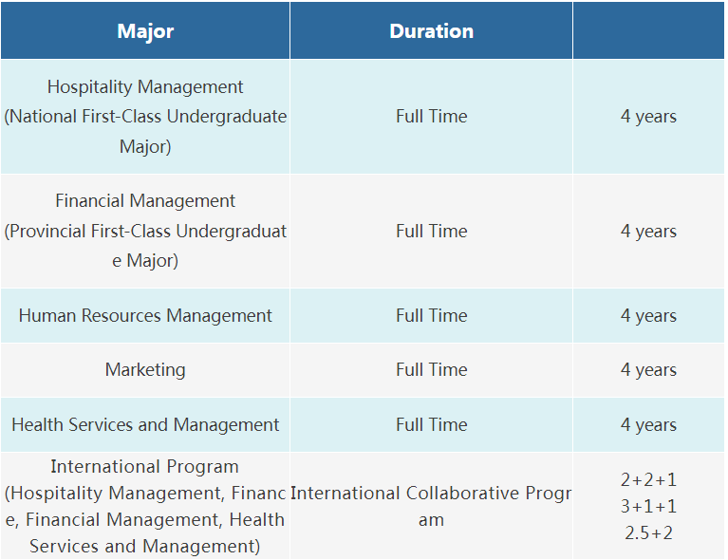The height and width of the screenshot is (560, 728).
Task: Click 4 years in Hospitality Management row
Action: tap(648, 117)
